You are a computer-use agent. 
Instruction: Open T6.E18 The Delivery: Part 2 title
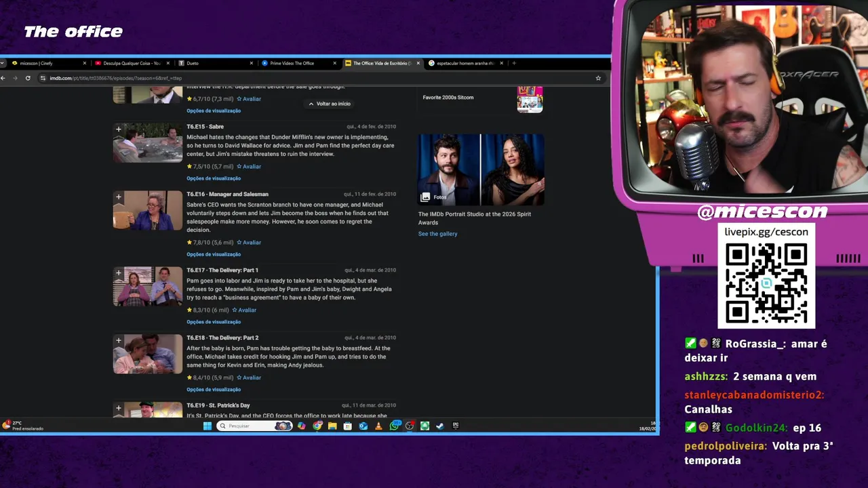pos(222,338)
